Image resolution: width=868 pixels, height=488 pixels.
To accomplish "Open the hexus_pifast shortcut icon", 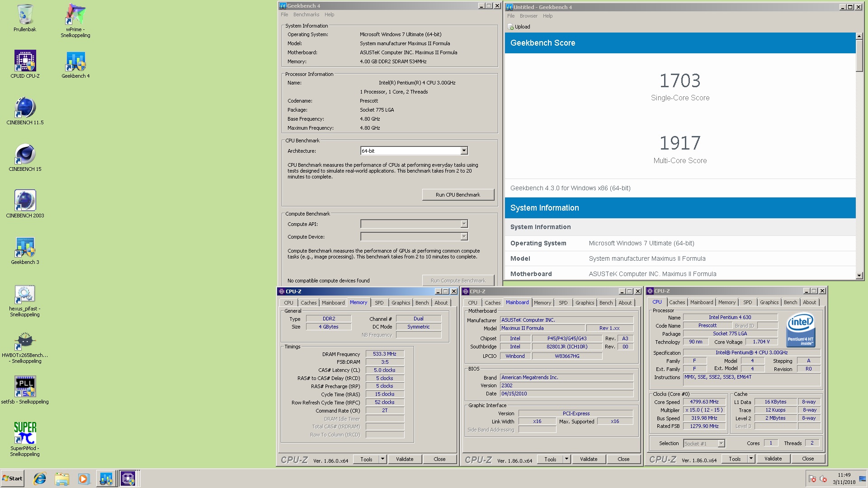I will click(25, 300).
